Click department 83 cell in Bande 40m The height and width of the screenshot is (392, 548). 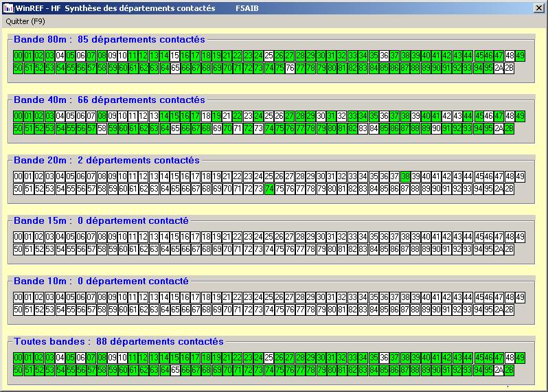coord(363,128)
